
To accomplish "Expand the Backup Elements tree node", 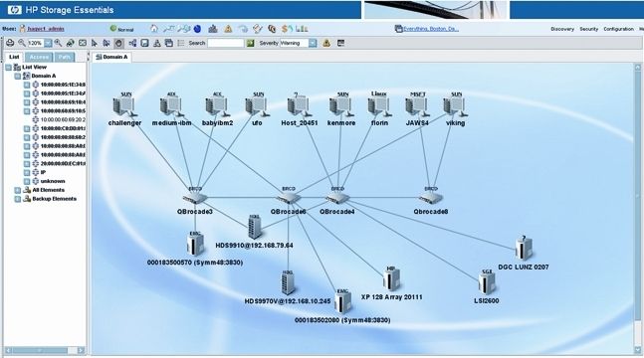I will click(x=18, y=199).
